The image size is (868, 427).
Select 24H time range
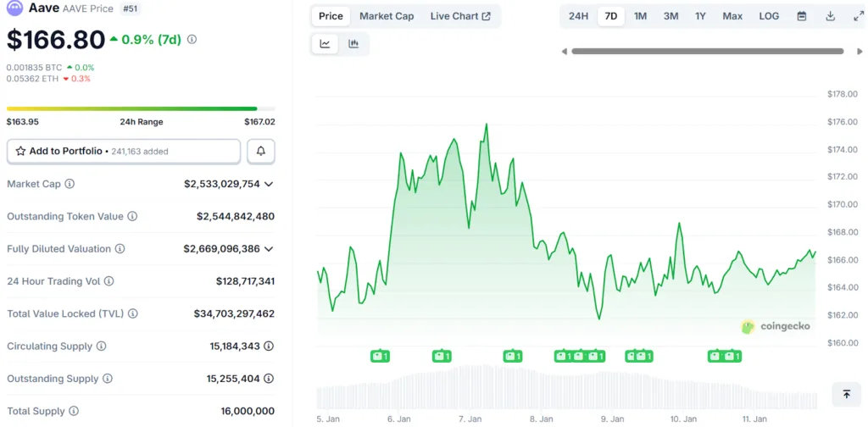pyautogui.click(x=578, y=16)
